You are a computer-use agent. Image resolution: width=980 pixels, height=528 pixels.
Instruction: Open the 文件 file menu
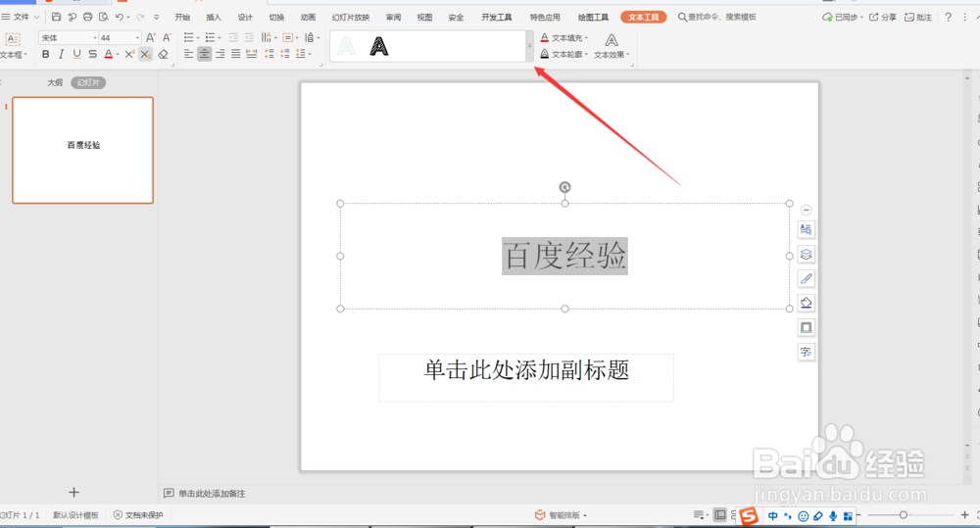pos(21,17)
